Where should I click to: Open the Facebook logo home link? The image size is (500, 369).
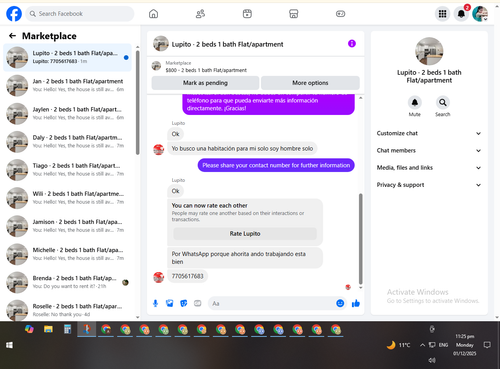[14, 14]
